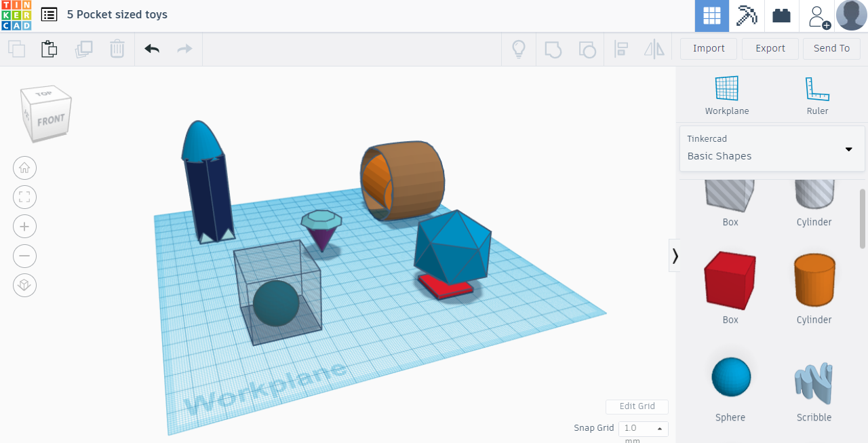Click the Export button
The height and width of the screenshot is (443, 868).
[770, 49]
